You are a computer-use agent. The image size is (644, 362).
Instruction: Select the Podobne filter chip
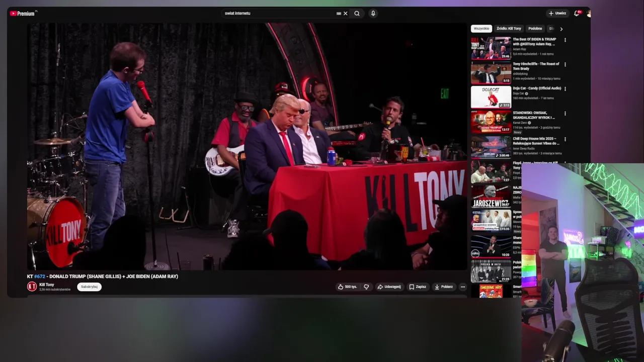[x=535, y=29]
